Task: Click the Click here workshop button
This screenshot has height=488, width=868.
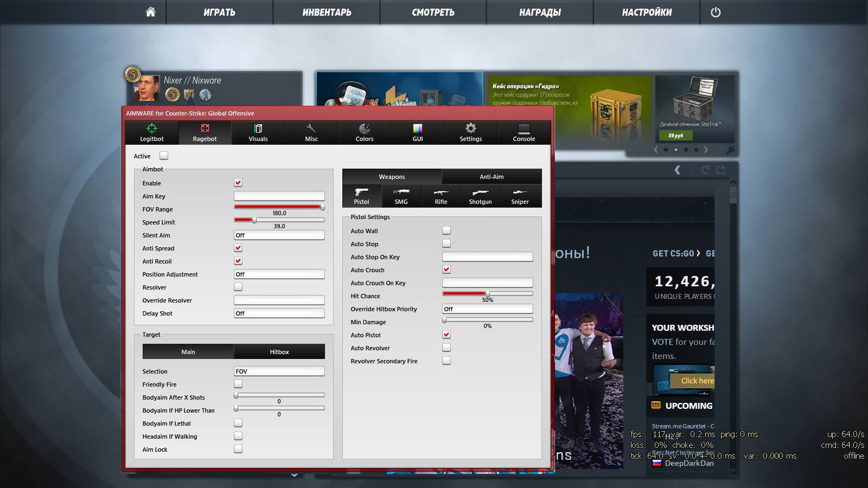Action: coord(693,381)
